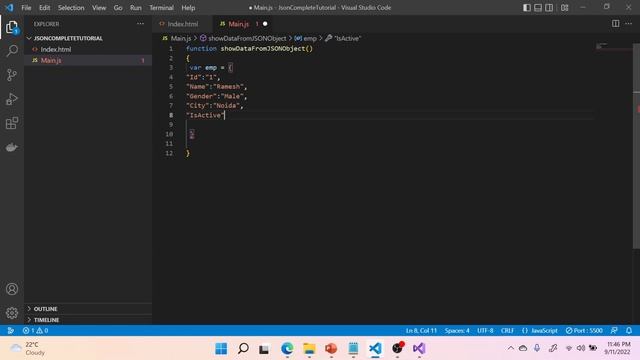Click showDataFromJSONObject breadcrumb segment

coord(247,38)
